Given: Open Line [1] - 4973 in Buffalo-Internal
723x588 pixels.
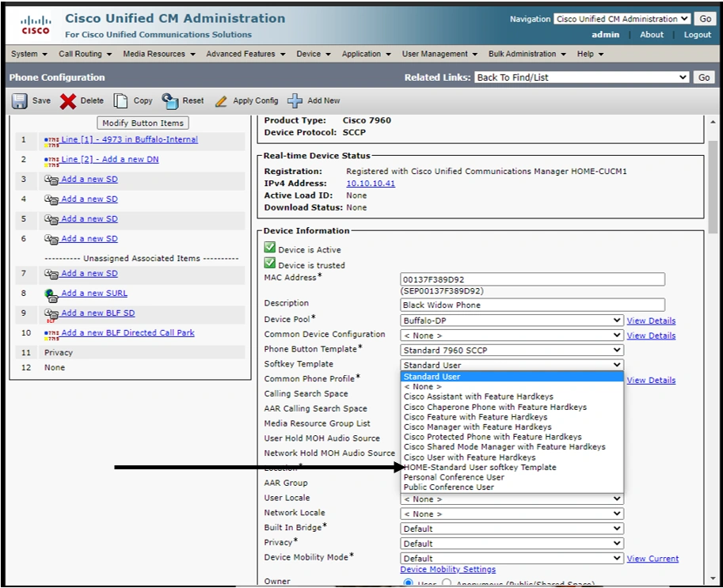Looking at the screenshot, I should coord(130,139).
